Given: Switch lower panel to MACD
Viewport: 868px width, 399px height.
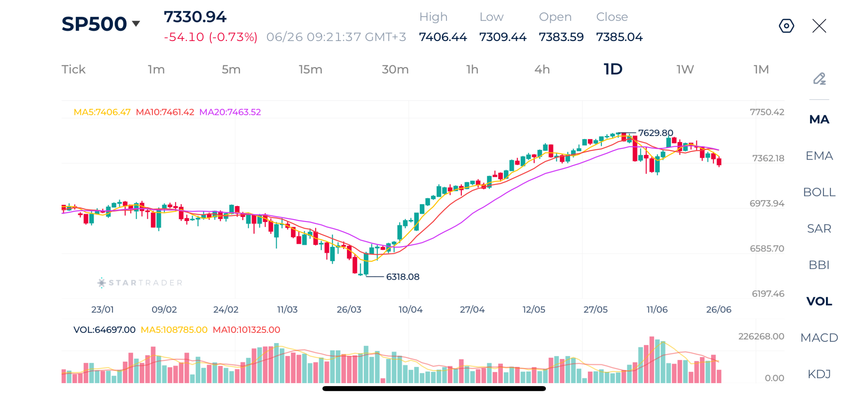Looking at the screenshot, I should (819, 337).
